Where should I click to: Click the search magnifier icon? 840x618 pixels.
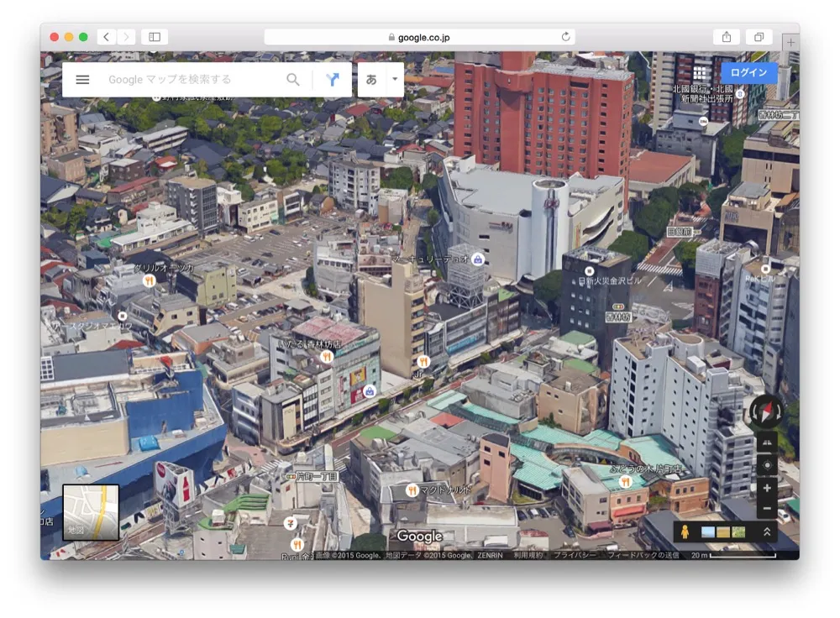(x=293, y=79)
